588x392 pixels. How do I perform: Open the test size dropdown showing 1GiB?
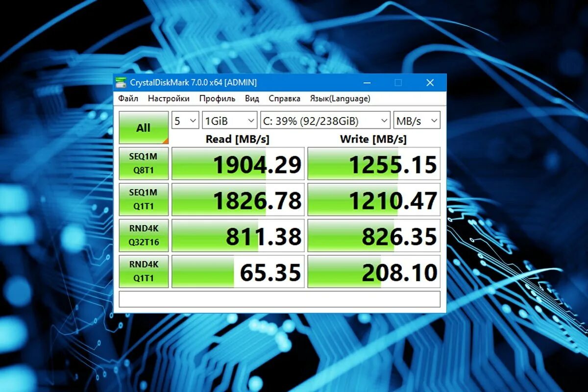tap(229, 121)
